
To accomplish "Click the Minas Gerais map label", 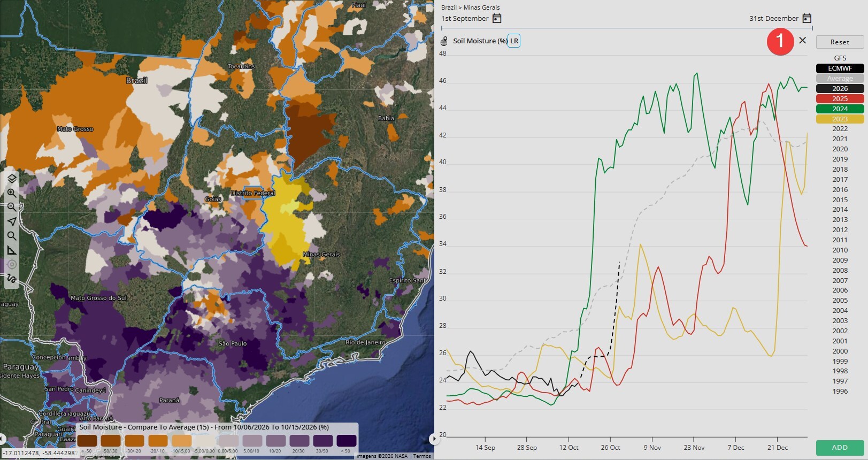I will (x=321, y=255).
